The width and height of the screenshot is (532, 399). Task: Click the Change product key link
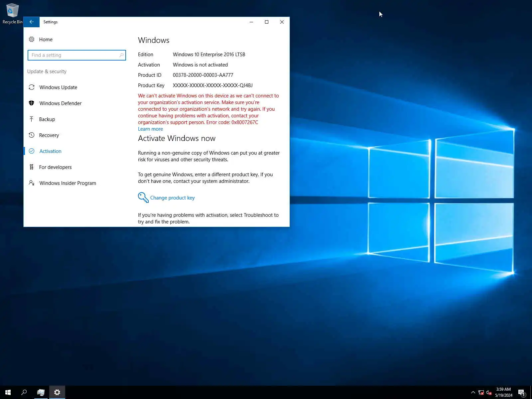(x=166, y=198)
